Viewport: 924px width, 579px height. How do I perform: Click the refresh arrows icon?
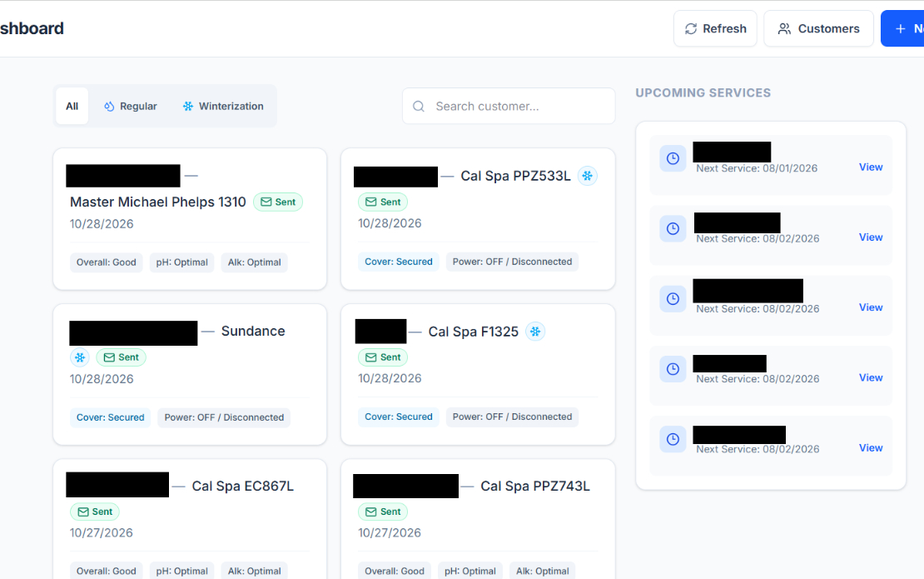(691, 29)
